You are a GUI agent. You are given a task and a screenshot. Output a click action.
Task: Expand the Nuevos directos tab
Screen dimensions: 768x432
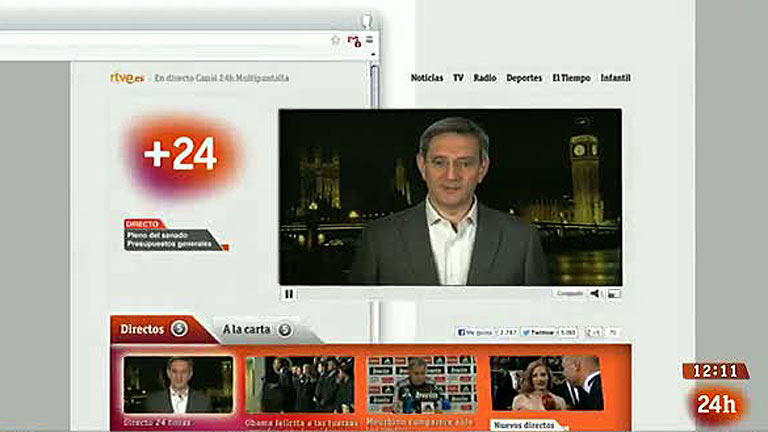[x=526, y=425]
